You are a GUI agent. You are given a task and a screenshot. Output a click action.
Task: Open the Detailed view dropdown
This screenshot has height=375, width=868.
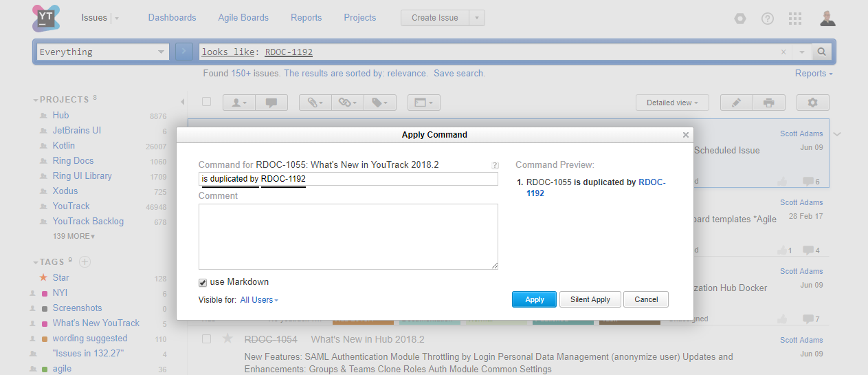672,103
